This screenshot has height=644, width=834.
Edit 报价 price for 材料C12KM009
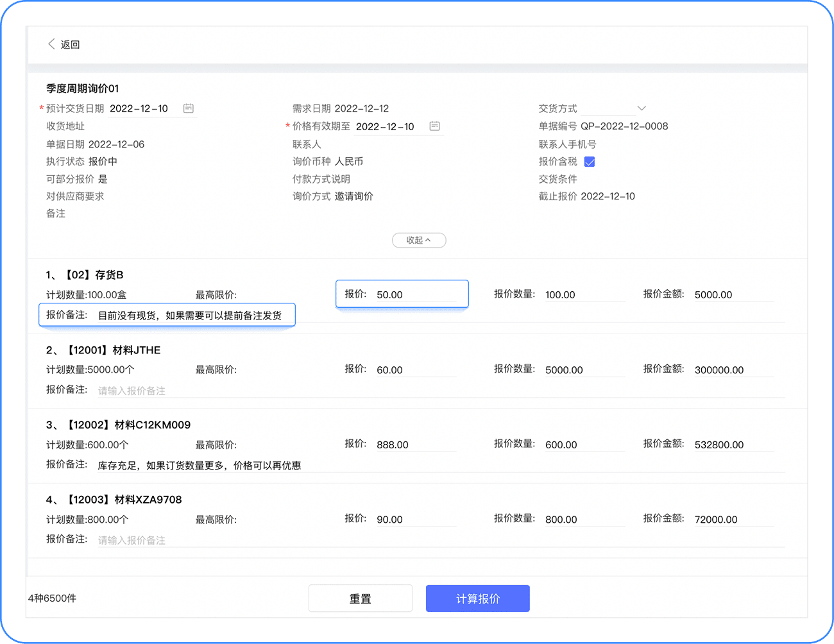coord(415,445)
